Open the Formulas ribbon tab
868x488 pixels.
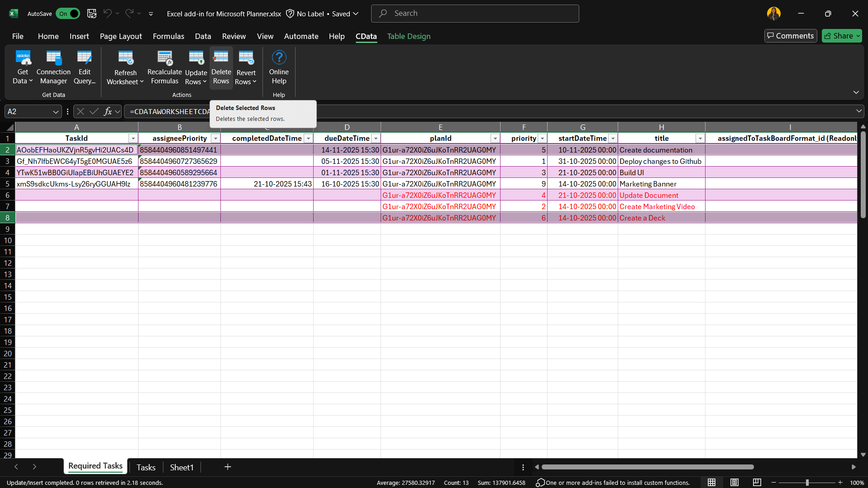(x=168, y=36)
